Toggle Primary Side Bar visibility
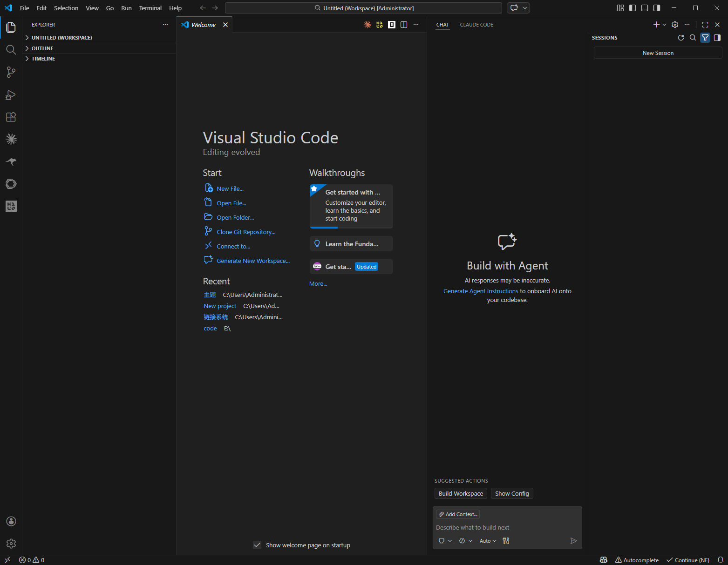Image resolution: width=728 pixels, height=565 pixels. click(x=633, y=8)
